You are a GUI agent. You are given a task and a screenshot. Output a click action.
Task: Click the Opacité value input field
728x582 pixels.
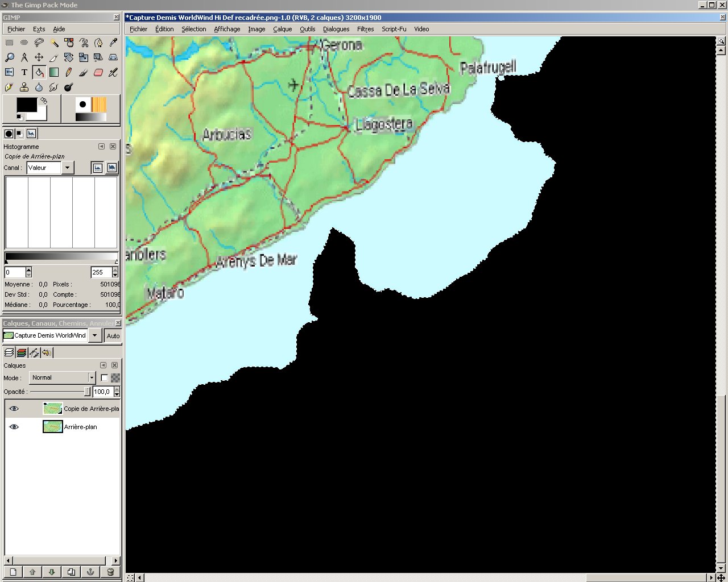coord(103,392)
